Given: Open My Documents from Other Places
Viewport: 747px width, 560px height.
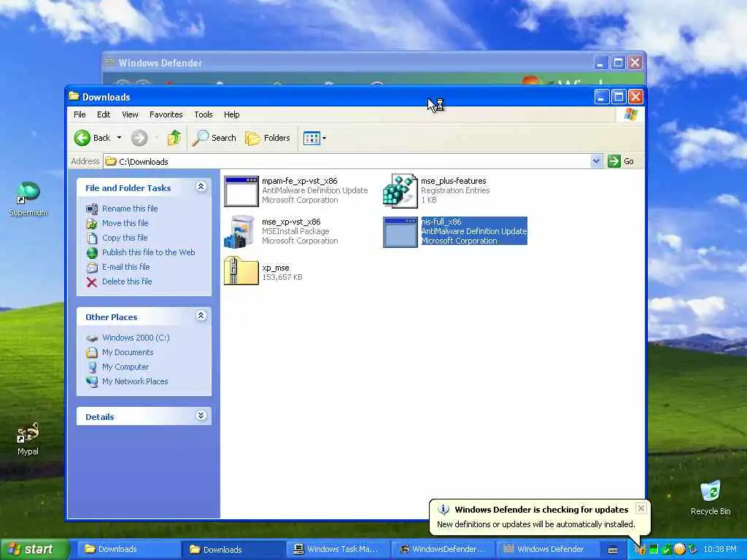Looking at the screenshot, I should pyautogui.click(x=128, y=352).
